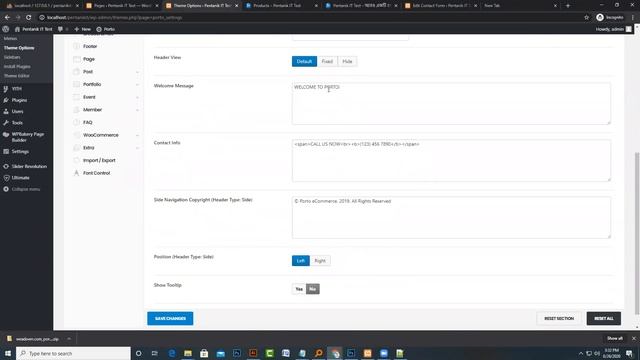This screenshot has width=640, height=360.
Task: Click the page vertical scrollbar
Action: tap(637, 233)
